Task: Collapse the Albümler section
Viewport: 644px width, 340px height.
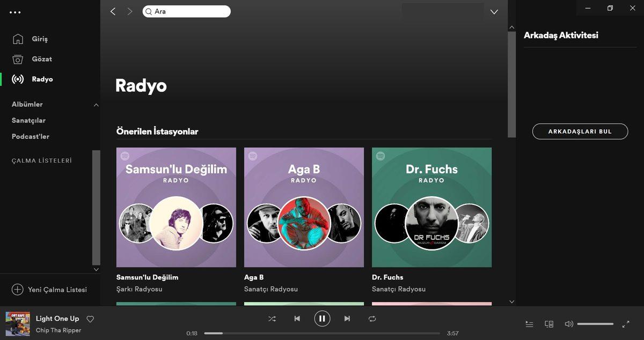Action: (97, 105)
